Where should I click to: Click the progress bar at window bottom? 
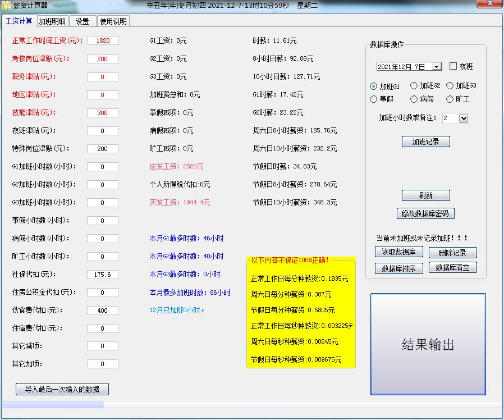click(251, 405)
